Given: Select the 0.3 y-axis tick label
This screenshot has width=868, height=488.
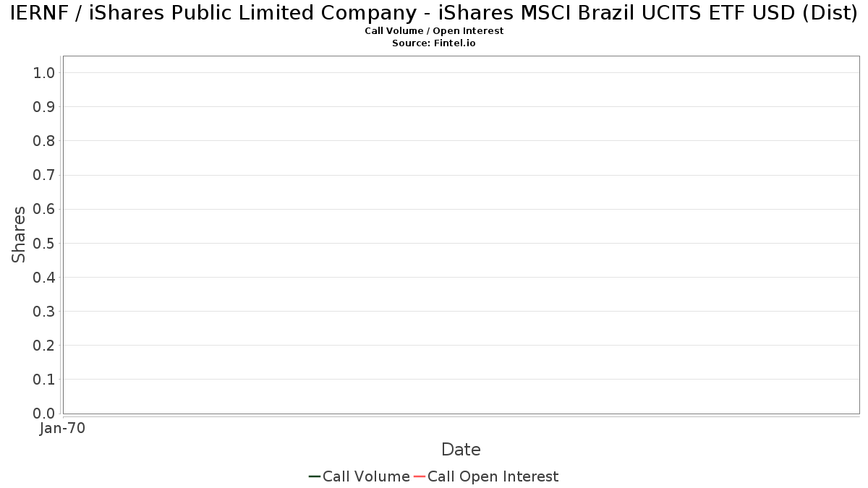Looking at the screenshot, I should click(44, 312).
